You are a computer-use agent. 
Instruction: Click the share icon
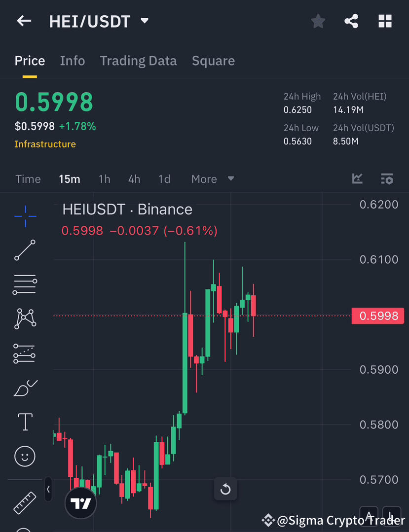click(x=351, y=21)
